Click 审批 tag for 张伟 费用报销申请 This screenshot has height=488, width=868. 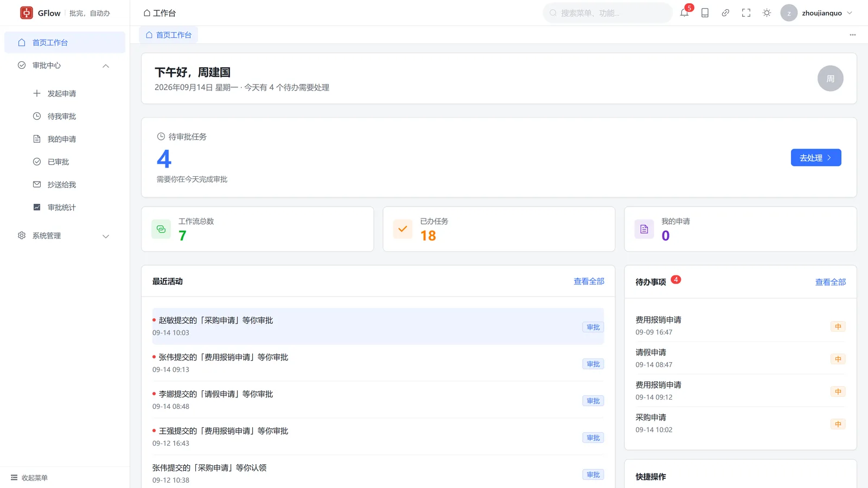coord(593,364)
